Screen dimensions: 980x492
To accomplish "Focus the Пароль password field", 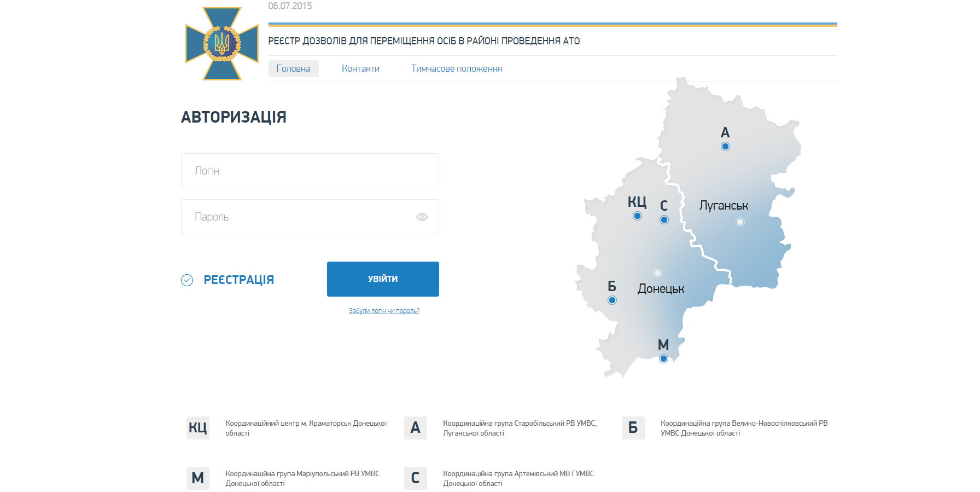I will click(298, 217).
